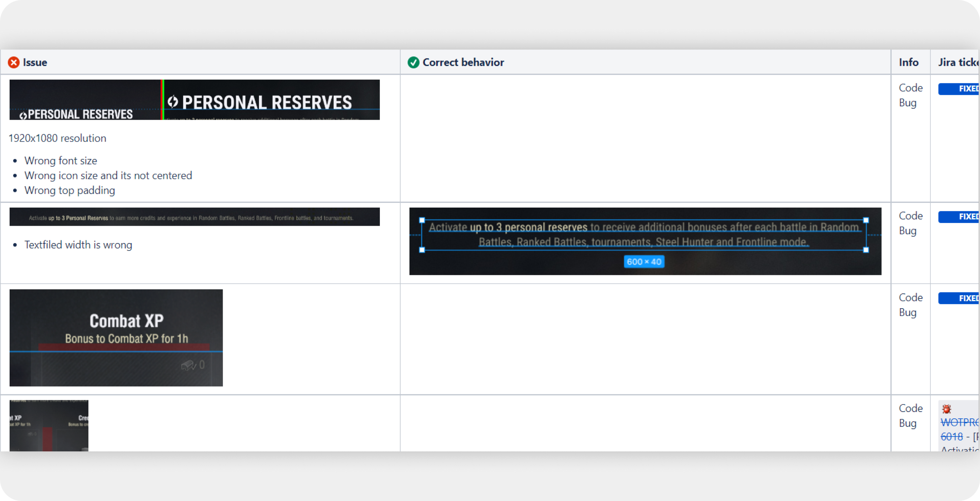Select the Correct behavior column header
The width and height of the screenshot is (980, 501).
pyautogui.click(x=646, y=63)
